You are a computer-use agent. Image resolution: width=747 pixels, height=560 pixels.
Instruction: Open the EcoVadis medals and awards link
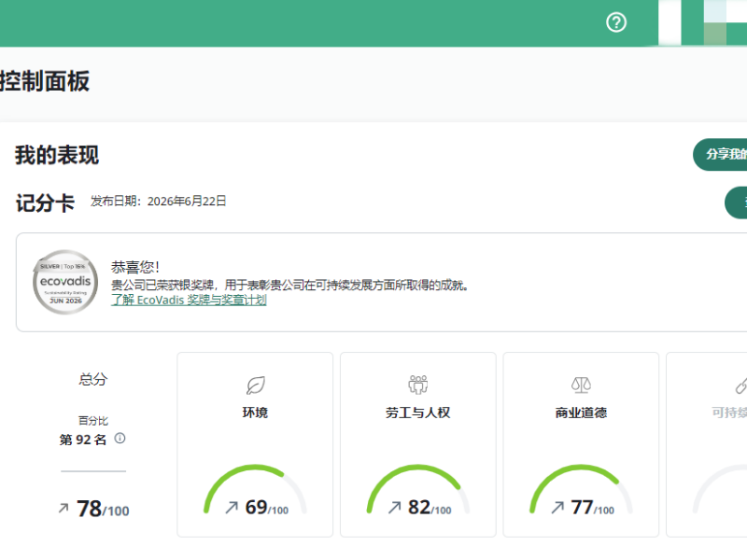click(x=189, y=300)
